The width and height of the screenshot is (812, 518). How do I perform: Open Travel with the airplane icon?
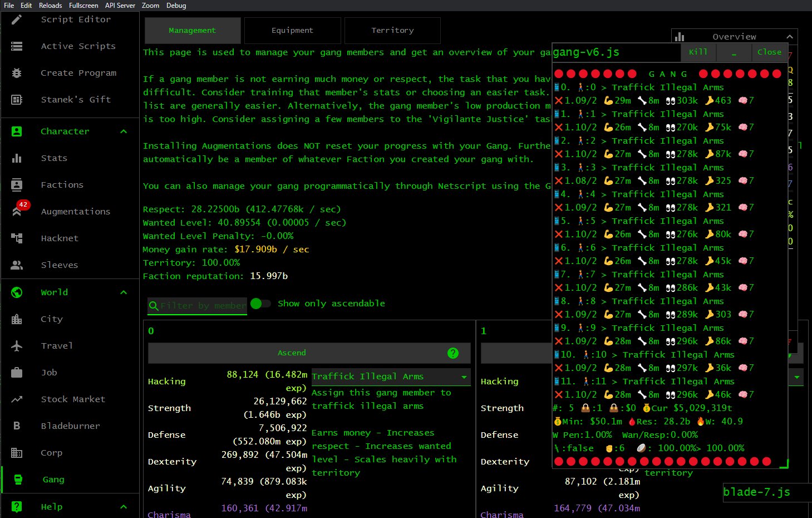17,346
